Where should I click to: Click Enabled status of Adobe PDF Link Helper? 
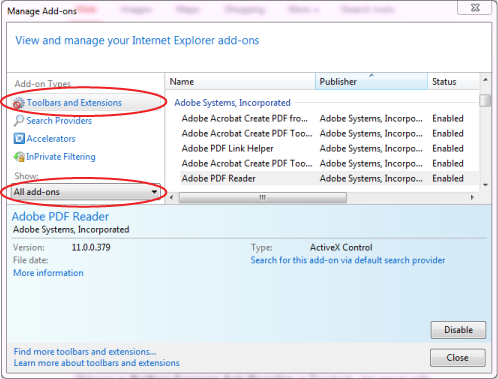click(x=448, y=149)
